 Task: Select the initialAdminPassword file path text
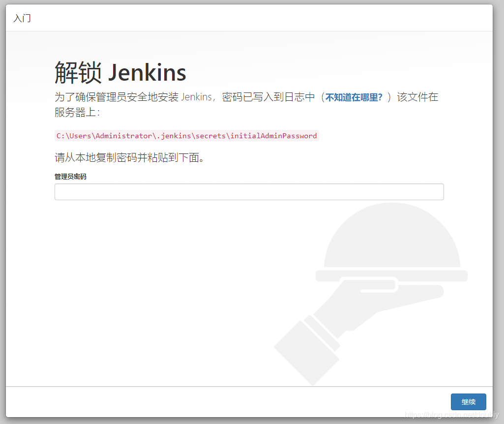click(187, 136)
